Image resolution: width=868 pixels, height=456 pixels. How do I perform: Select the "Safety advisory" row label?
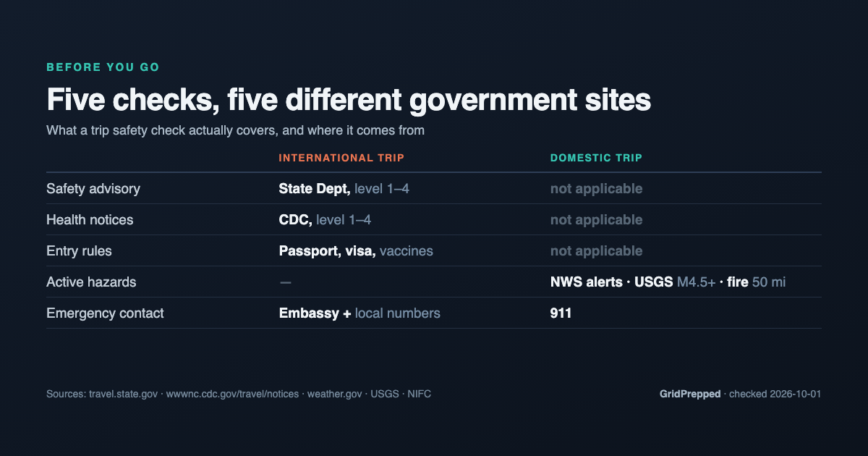pyautogui.click(x=93, y=189)
